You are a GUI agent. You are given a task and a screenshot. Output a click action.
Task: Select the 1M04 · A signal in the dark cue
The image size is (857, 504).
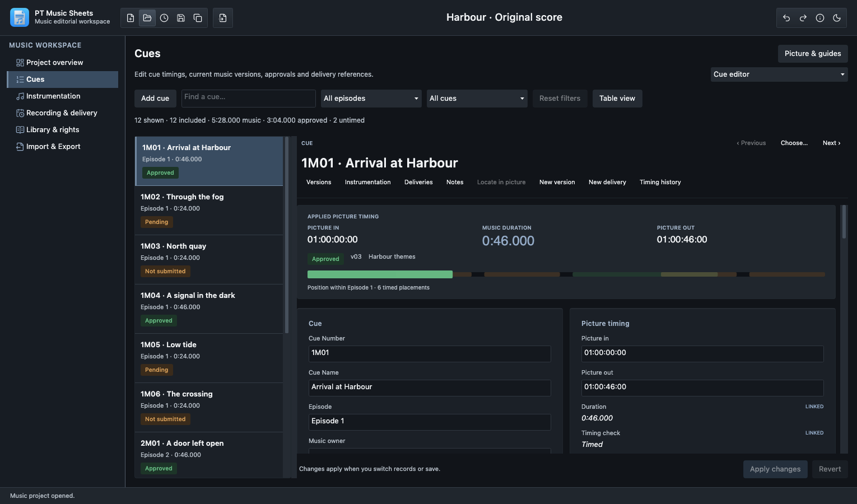(209, 309)
